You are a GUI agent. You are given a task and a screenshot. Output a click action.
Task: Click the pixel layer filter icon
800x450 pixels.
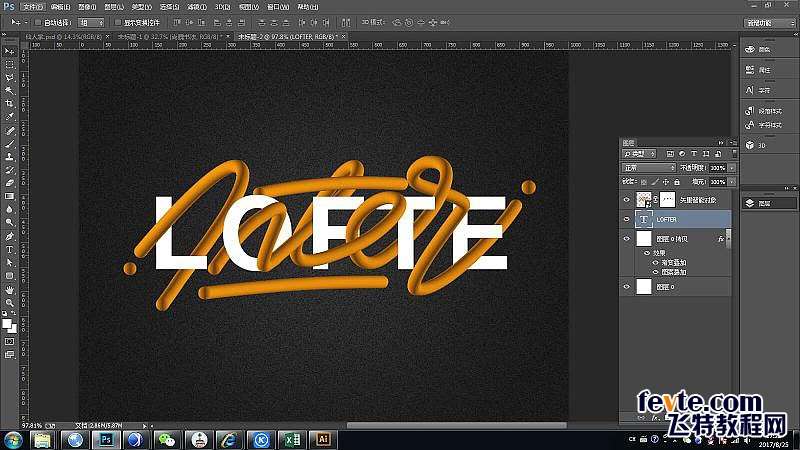[x=670, y=154]
